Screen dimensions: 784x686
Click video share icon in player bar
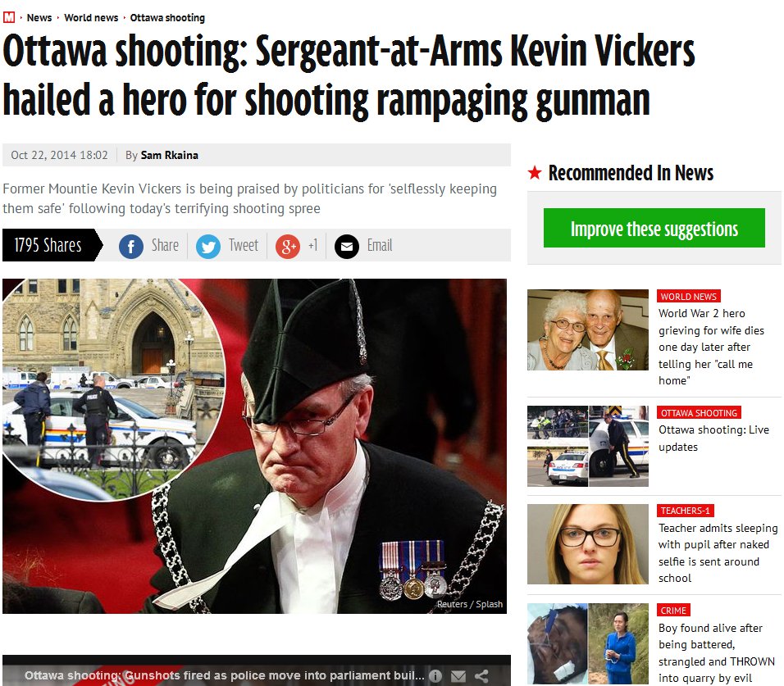481,676
